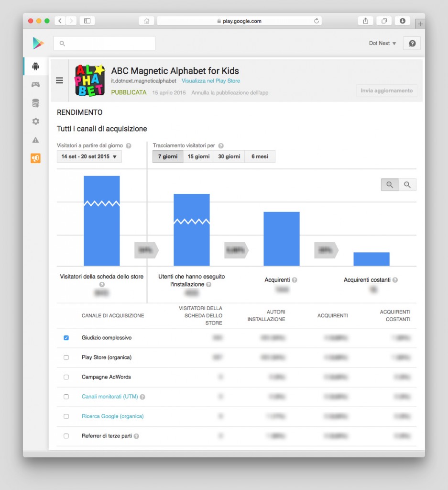Select the 15 giorni tab
The width and height of the screenshot is (448, 490).
(198, 156)
